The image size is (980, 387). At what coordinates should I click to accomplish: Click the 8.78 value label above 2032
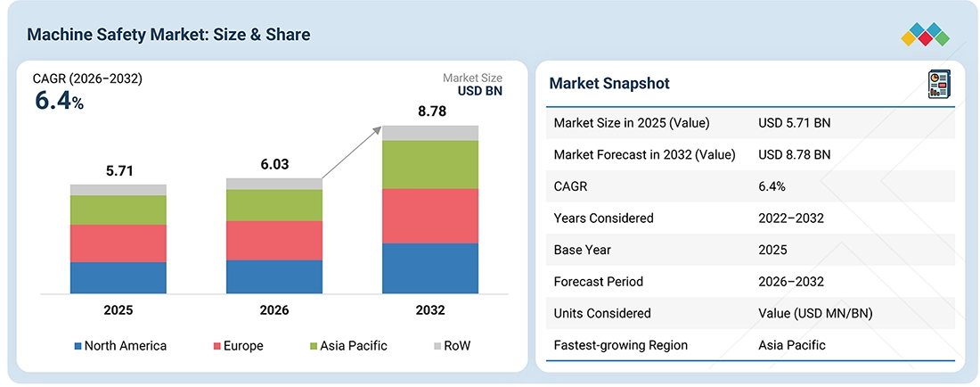click(x=430, y=111)
